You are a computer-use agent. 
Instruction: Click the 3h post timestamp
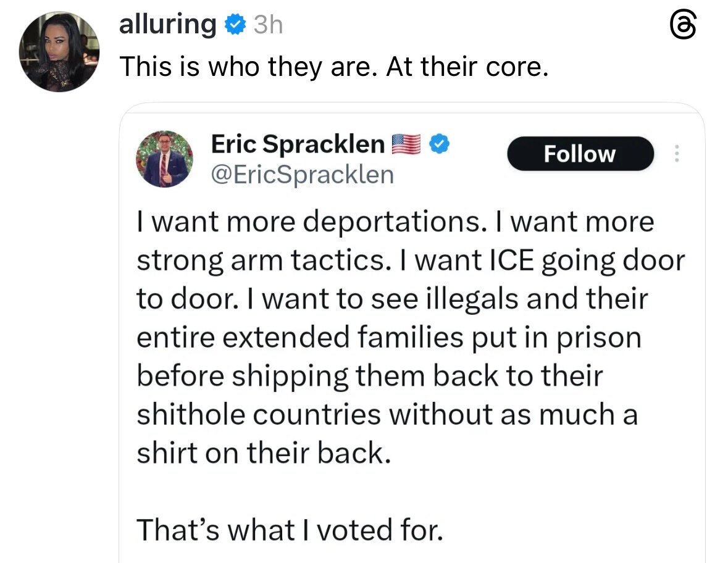point(268,25)
